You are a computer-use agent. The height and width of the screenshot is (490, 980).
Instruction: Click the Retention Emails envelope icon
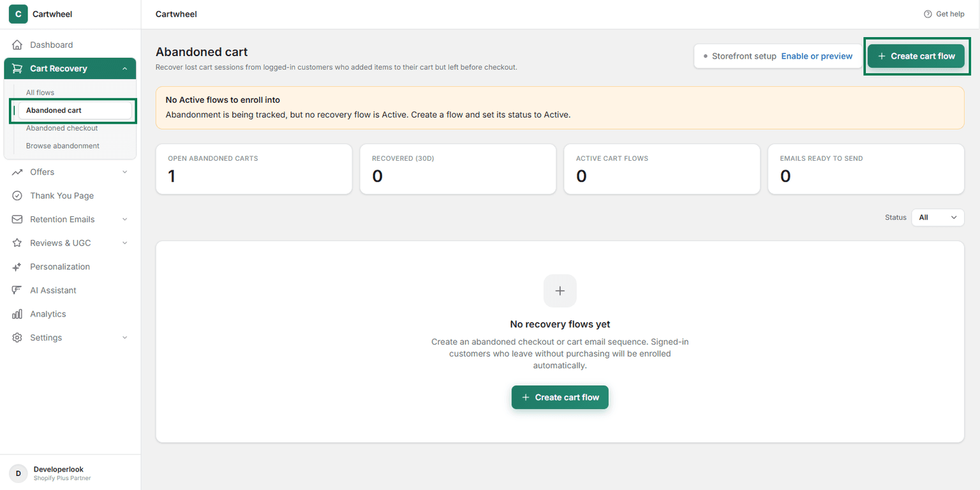(17, 219)
